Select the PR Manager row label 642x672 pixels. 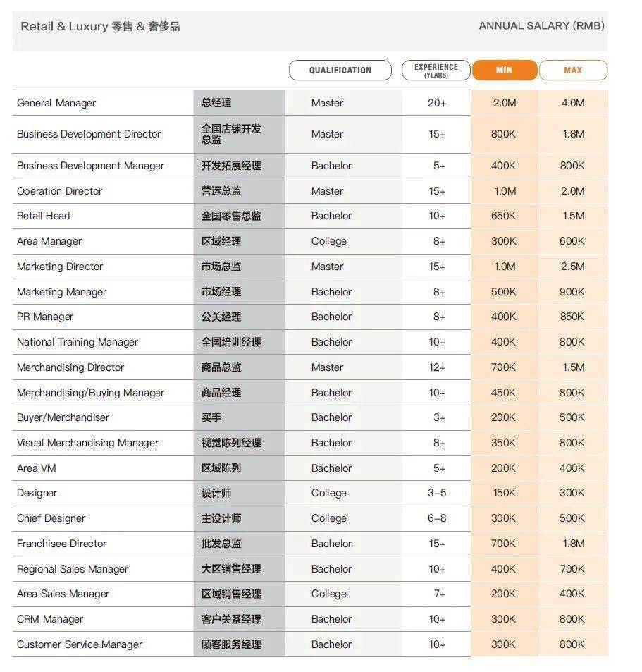pyautogui.click(x=45, y=317)
